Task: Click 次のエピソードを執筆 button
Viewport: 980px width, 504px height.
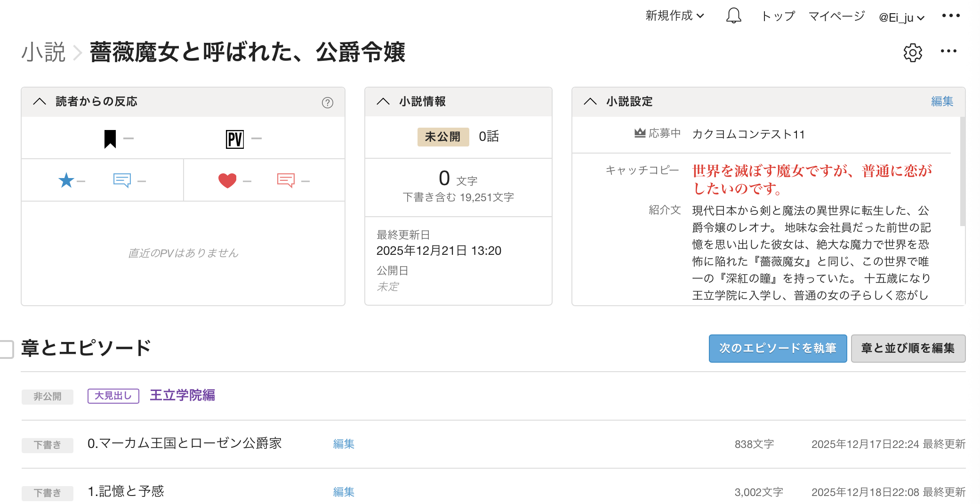Action: click(x=778, y=349)
